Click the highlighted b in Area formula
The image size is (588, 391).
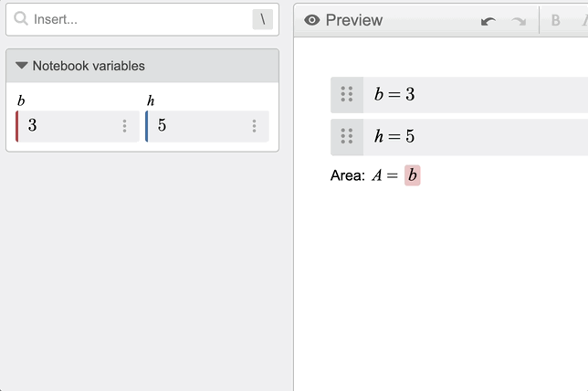pos(412,175)
